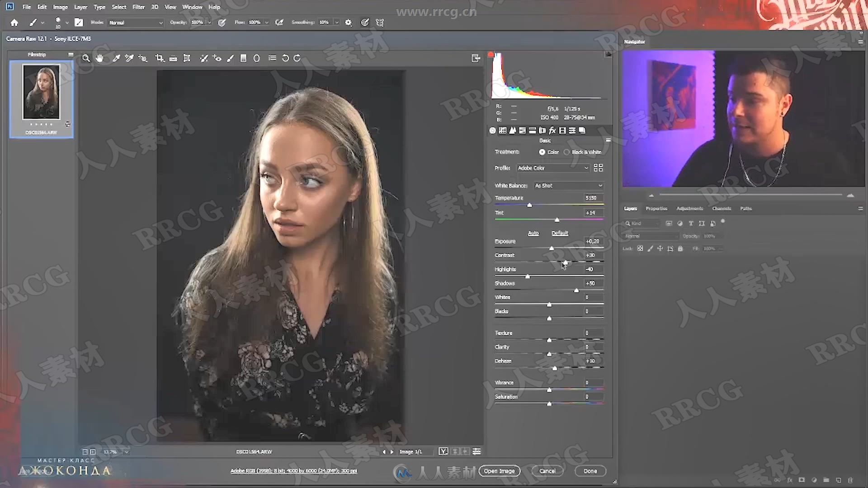
Task: Open White Balance As Shot dropdown
Action: coord(568,186)
